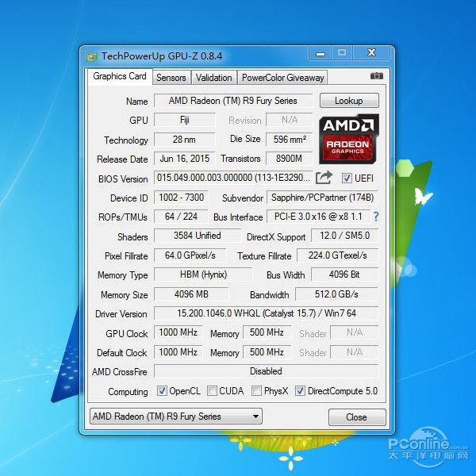
Task: Open the graphics card selector dropdown
Action: click(x=176, y=416)
